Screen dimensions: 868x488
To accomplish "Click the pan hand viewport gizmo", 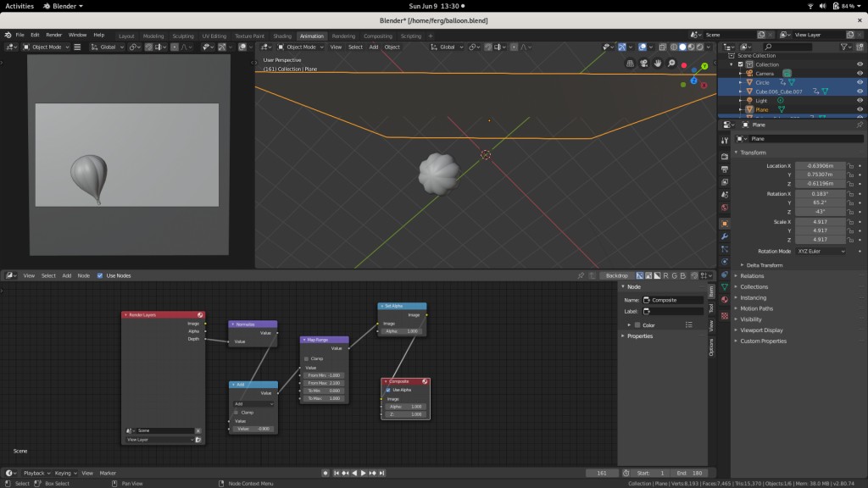I will pyautogui.click(x=657, y=64).
